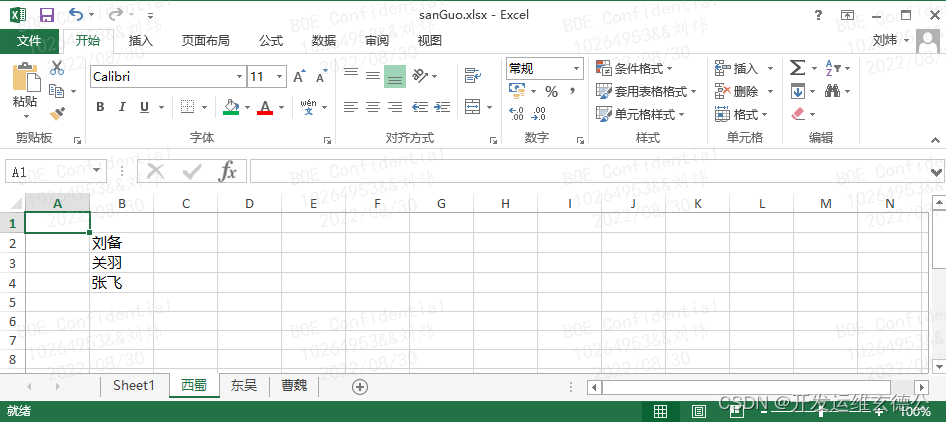Switch to the 东吴 sheet tab

tap(243, 385)
